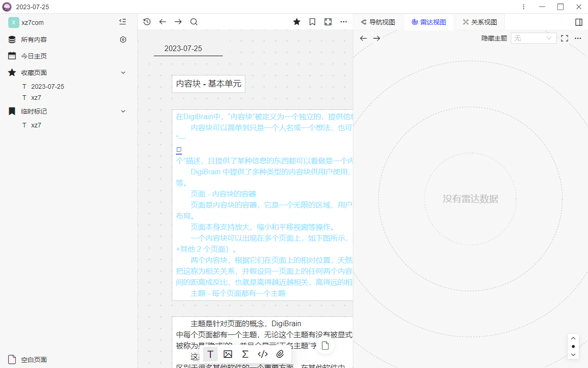Viewport: 588px width, 368px height.
Task: Click the page title 2023-07-25 field
Action: 188,48
